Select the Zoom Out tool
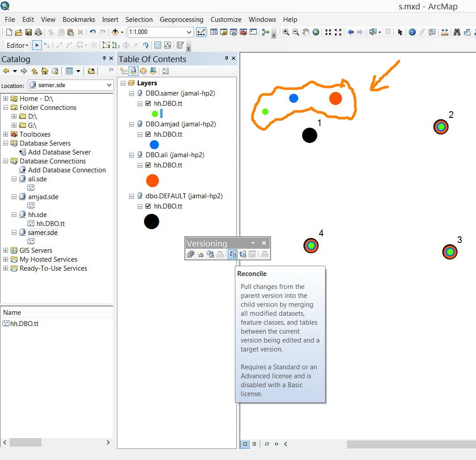476x460 pixels. 296,32
